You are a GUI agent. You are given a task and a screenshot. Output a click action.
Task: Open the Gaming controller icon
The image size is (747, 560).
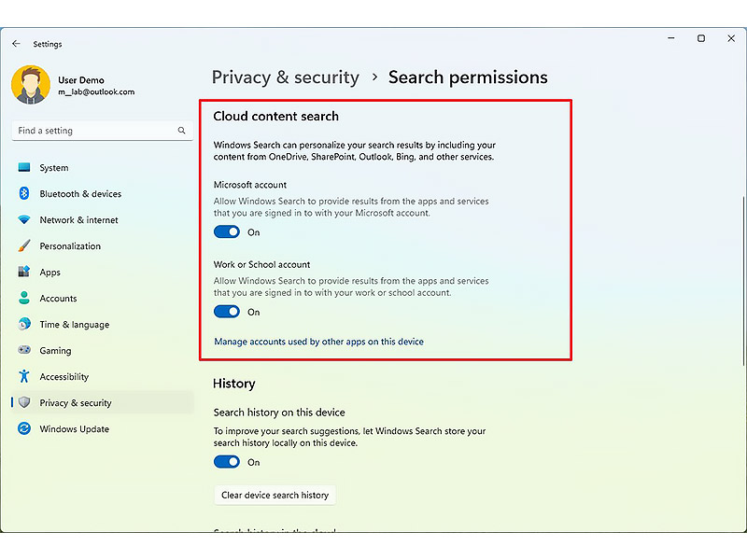click(24, 351)
